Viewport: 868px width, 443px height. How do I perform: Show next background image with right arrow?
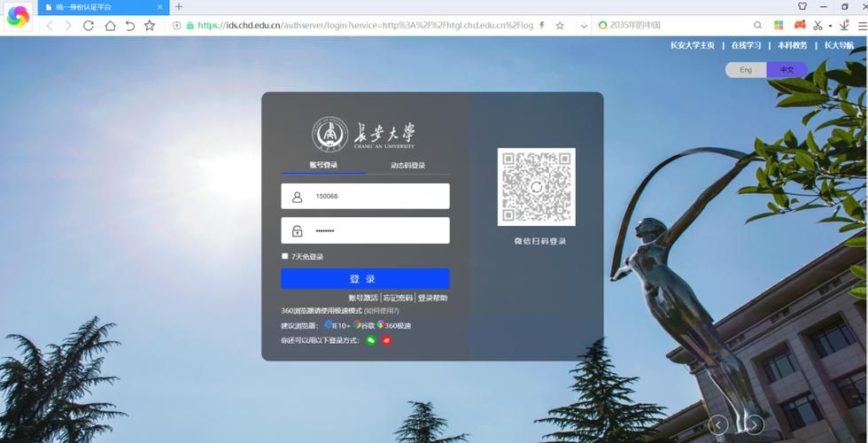point(755,425)
